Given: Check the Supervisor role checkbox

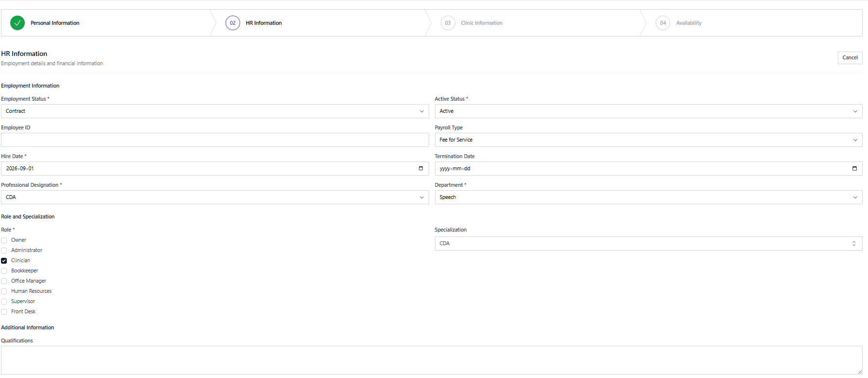Looking at the screenshot, I should [4, 302].
